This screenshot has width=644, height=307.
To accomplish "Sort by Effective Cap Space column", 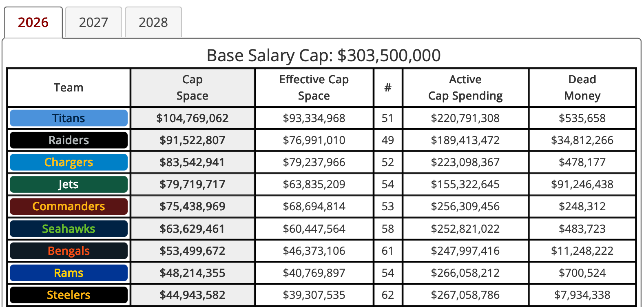I will pos(314,88).
